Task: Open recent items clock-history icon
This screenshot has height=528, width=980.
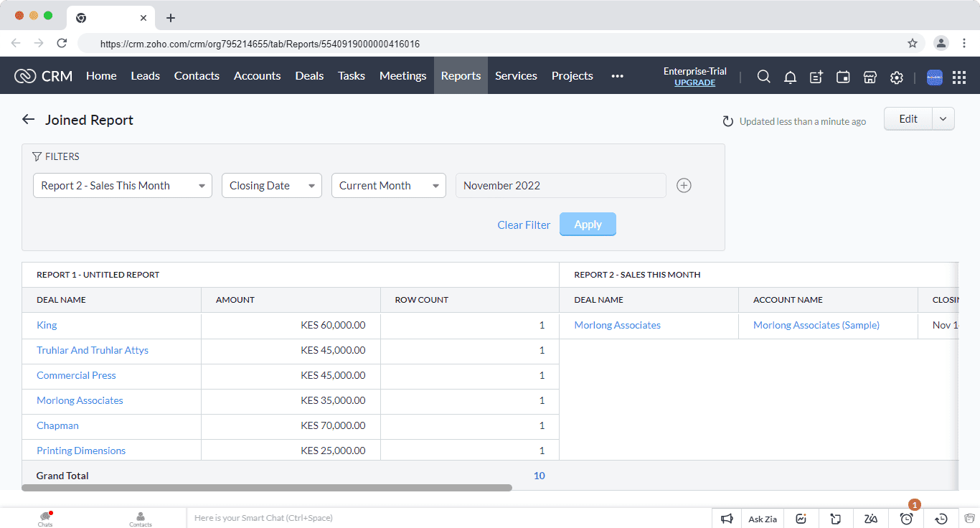Action: 941,519
